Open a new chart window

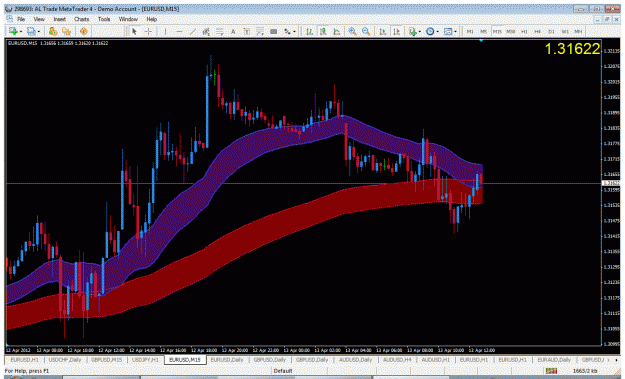point(13,31)
